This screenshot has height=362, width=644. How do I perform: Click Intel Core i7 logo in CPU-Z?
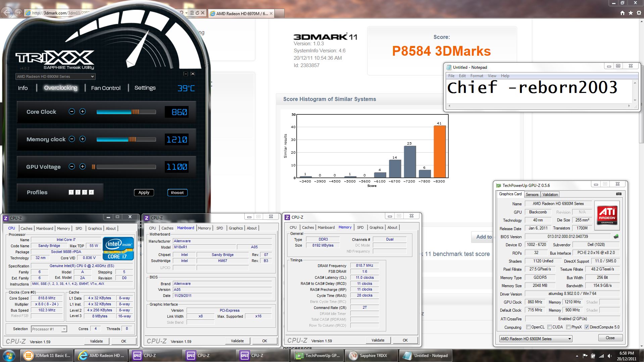tap(118, 249)
